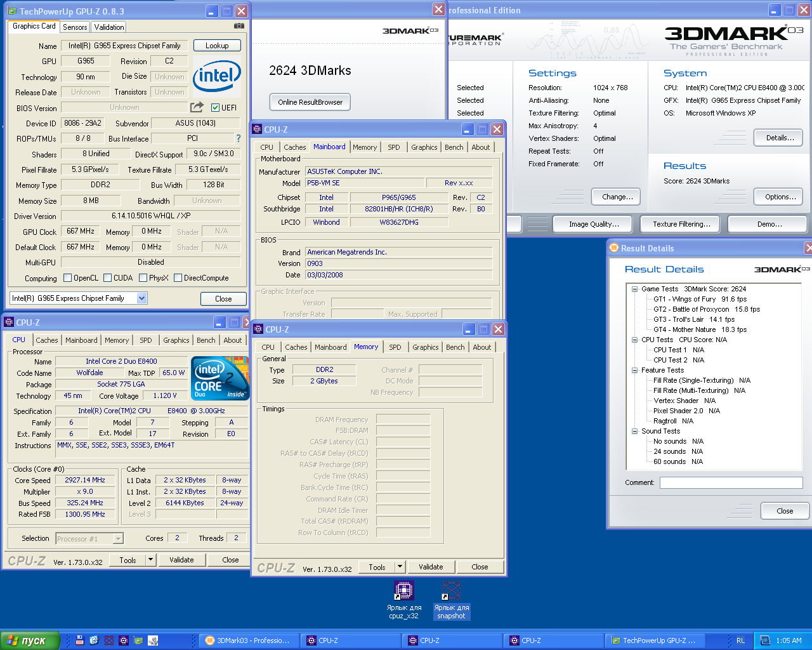Select 'Pixel Shader 2.0' result row
812x650 pixels.
click(x=687, y=411)
